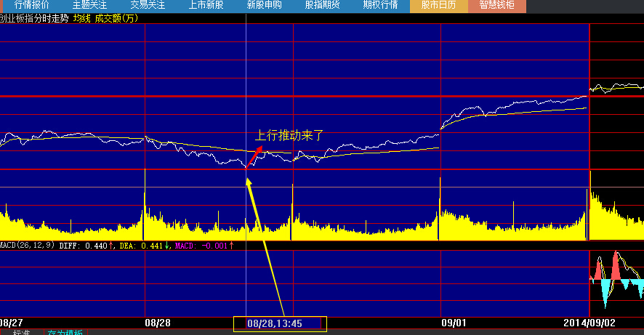Select the red upward arrow annotation
The image size is (644, 335).
click(x=252, y=158)
